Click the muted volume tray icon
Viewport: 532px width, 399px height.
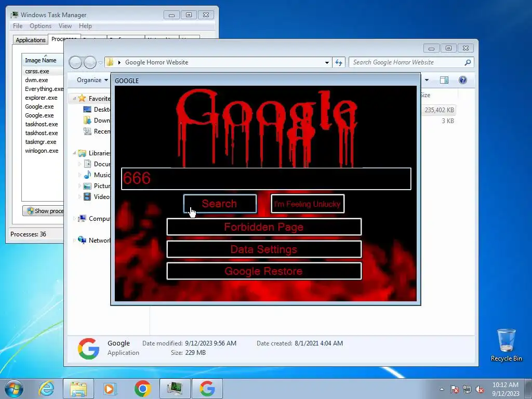pyautogui.click(x=480, y=389)
